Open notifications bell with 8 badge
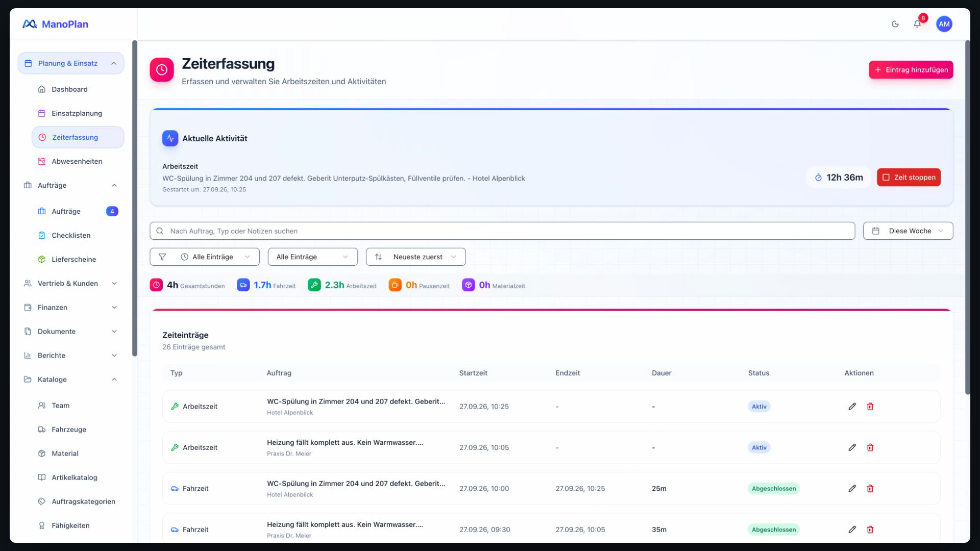Image resolution: width=980 pixels, height=551 pixels. [x=917, y=24]
